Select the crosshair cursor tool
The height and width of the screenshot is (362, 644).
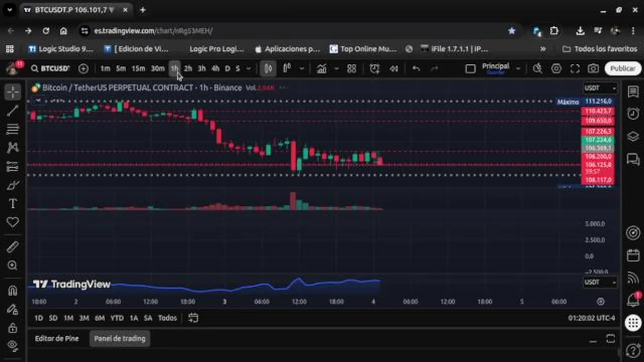click(x=13, y=92)
